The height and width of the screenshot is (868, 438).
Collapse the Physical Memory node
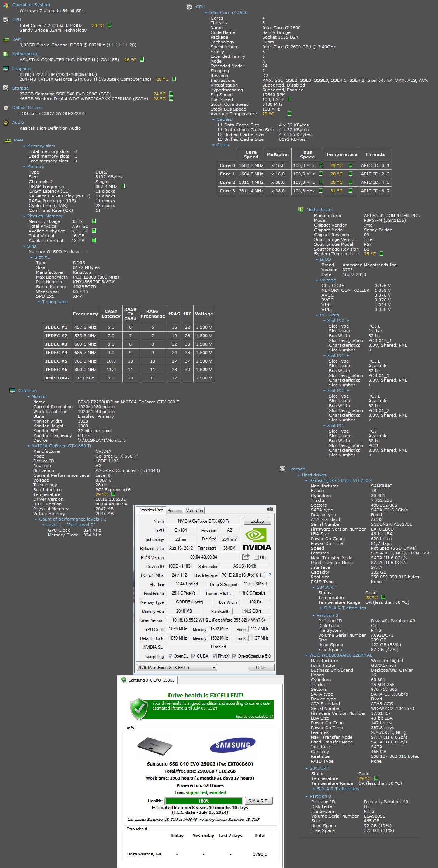(24, 216)
